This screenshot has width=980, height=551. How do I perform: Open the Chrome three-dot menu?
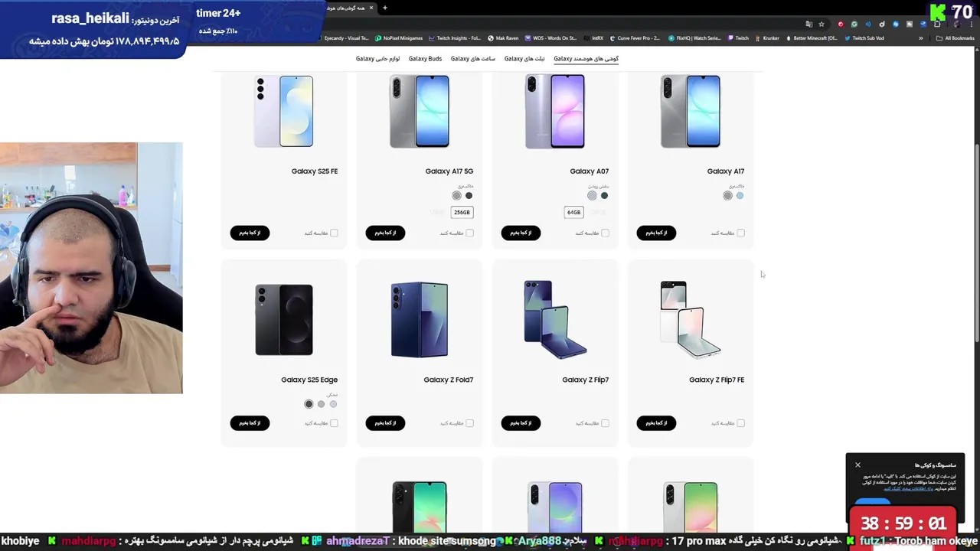coord(972,24)
